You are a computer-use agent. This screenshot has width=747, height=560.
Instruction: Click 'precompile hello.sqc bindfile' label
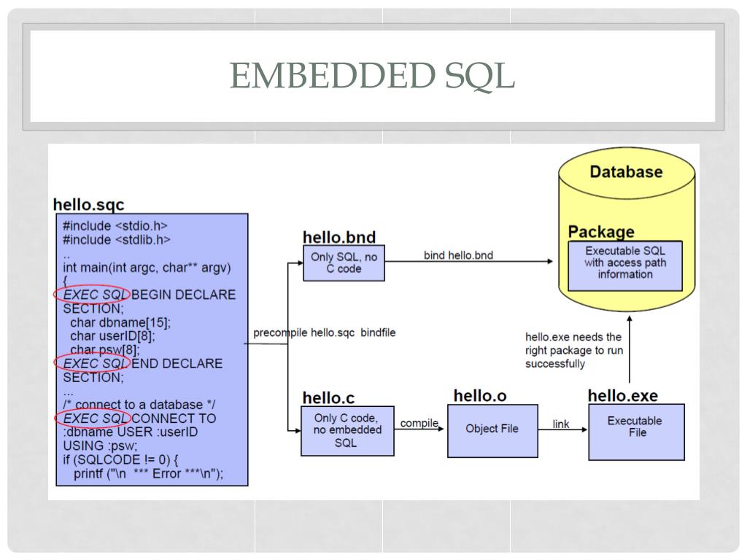point(325,332)
